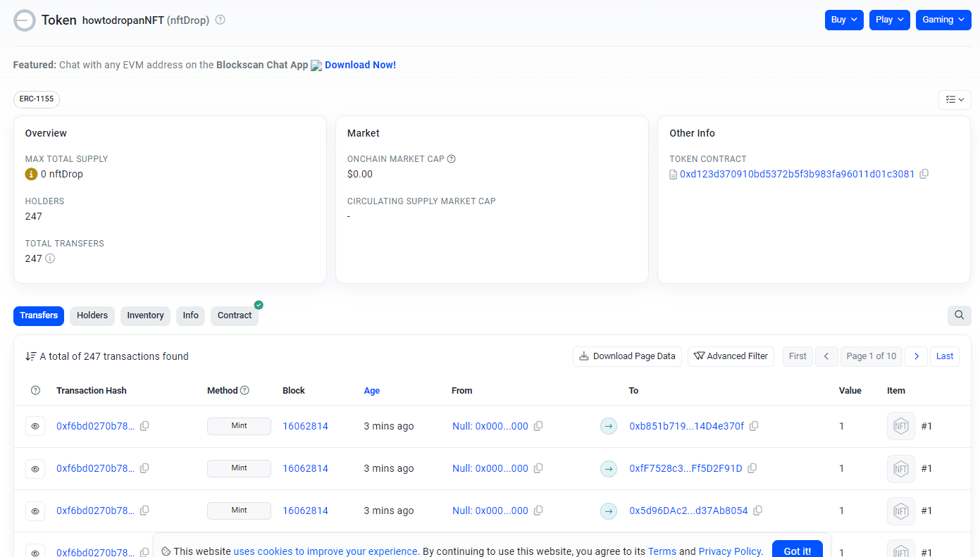Open the Contract tab
The height and width of the screenshot is (557, 980).
click(x=235, y=315)
